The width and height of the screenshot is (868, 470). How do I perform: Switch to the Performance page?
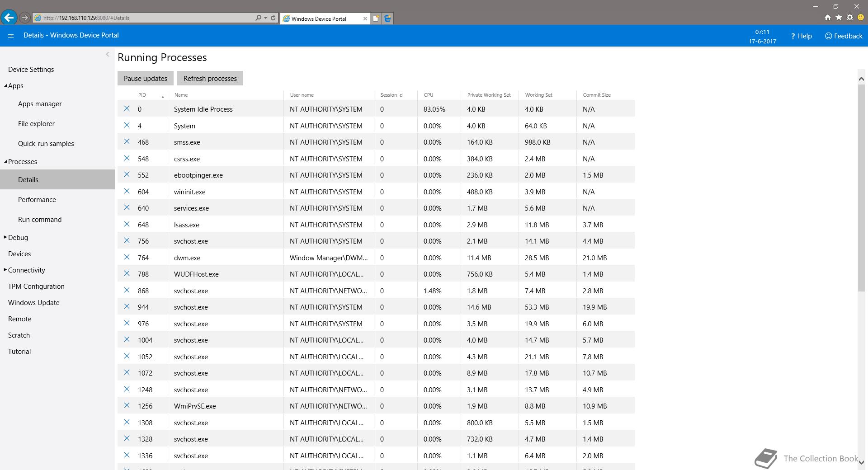click(x=37, y=199)
